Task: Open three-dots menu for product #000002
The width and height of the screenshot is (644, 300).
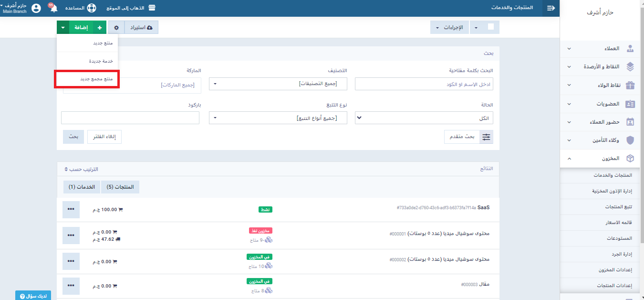Action: point(71,261)
